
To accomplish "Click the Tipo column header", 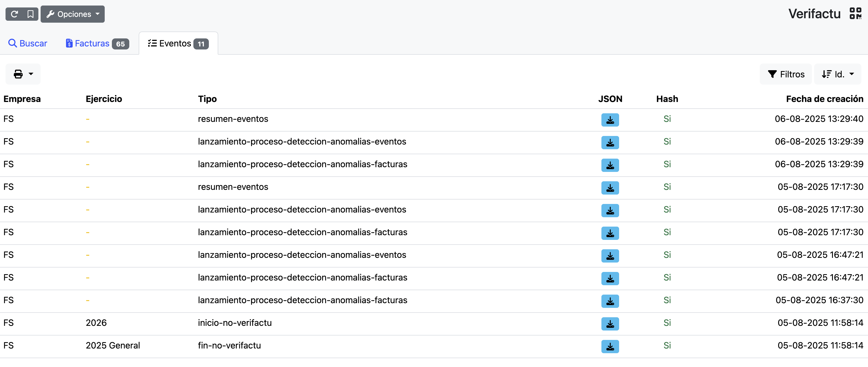I will click(207, 99).
